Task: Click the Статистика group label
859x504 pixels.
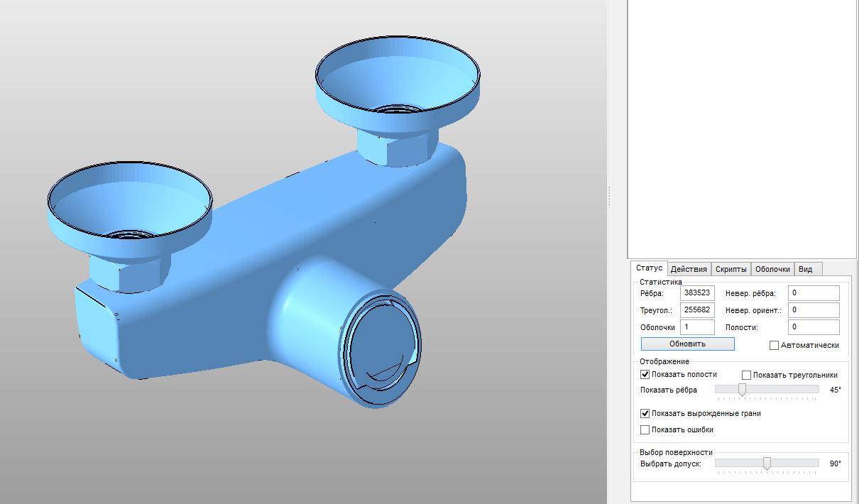Action: [x=660, y=282]
